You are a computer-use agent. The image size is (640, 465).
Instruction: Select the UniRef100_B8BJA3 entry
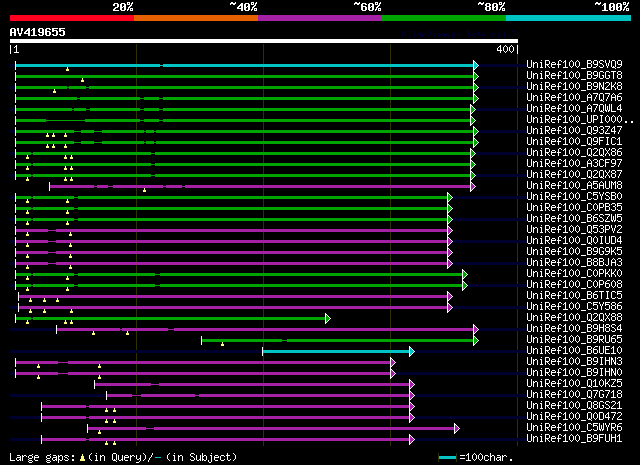tap(574, 263)
